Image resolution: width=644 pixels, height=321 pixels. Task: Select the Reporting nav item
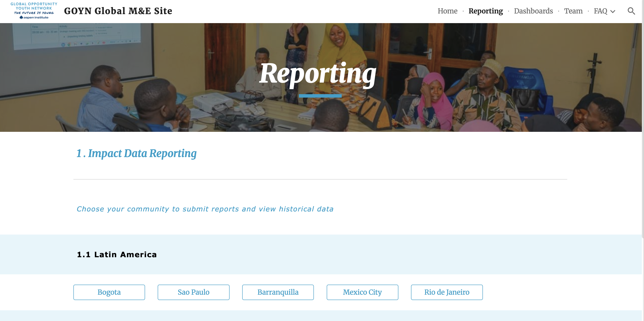485,11
